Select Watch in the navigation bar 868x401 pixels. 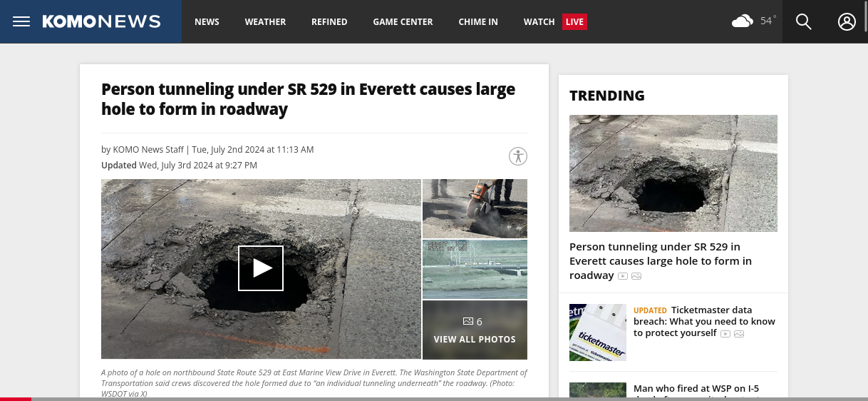click(x=539, y=21)
